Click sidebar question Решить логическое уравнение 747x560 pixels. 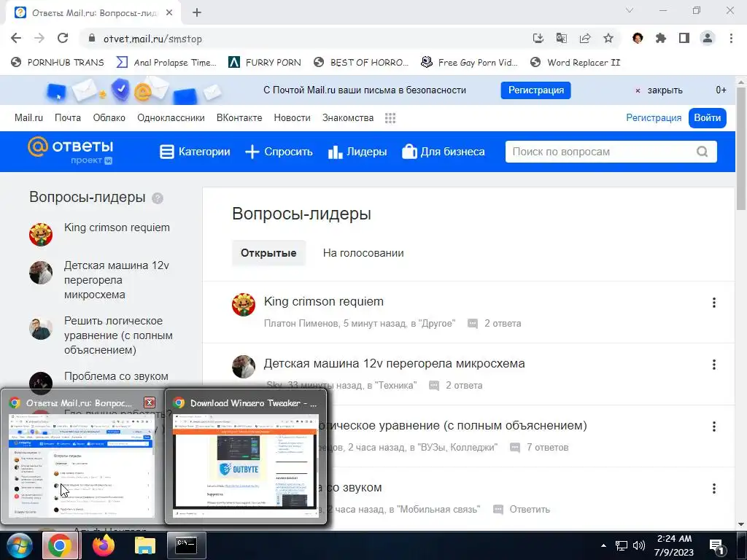[118, 335]
